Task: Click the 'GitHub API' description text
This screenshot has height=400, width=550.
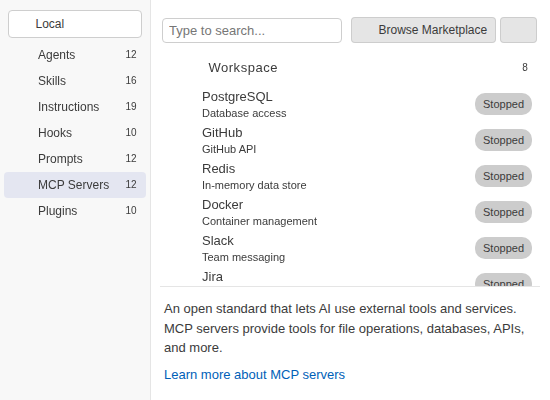Action: pos(229,149)
